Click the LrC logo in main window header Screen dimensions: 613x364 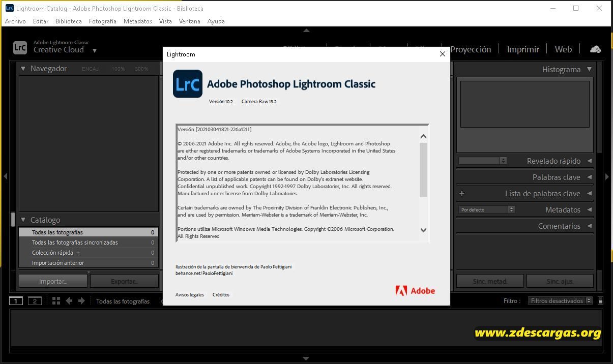tap(20, 48)
